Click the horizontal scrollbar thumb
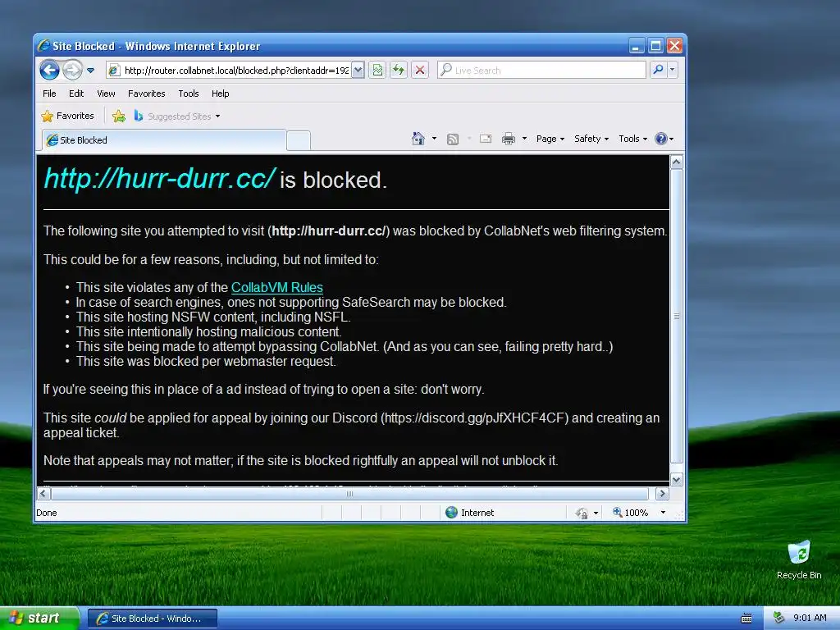Image resolution: width=840 pixels, height=630 pixels. click(x=349, y=493)
